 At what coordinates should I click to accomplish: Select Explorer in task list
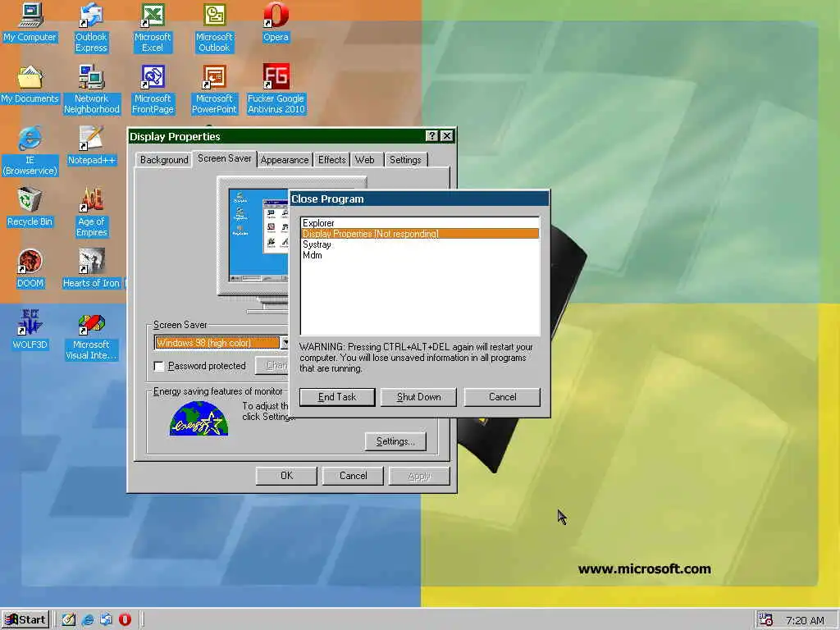(420, 223)
